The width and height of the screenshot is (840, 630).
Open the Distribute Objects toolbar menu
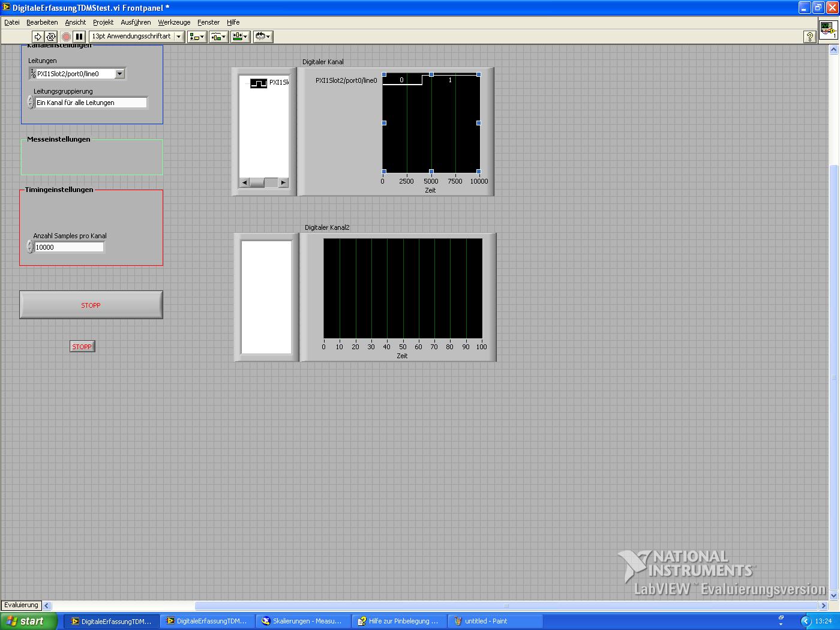pos(218,37)
